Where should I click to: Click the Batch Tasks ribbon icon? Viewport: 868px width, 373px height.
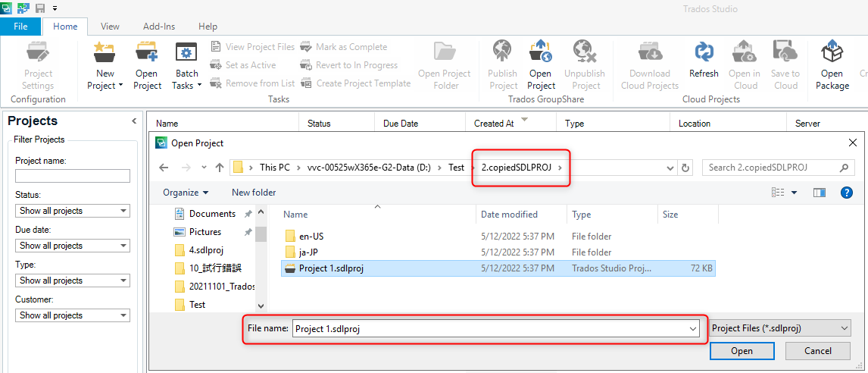(x=186, y=55)
